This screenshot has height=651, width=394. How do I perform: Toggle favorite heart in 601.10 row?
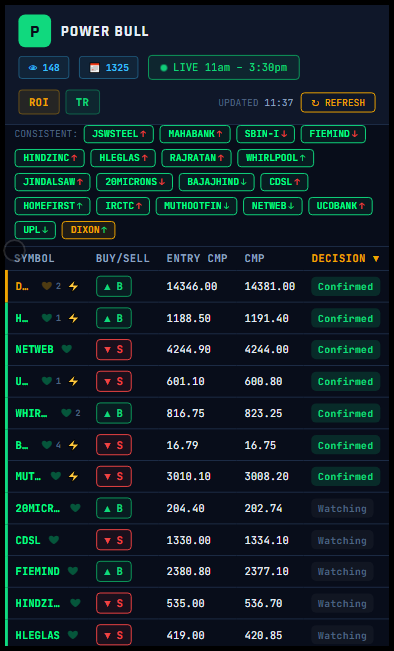coord(47,381)
